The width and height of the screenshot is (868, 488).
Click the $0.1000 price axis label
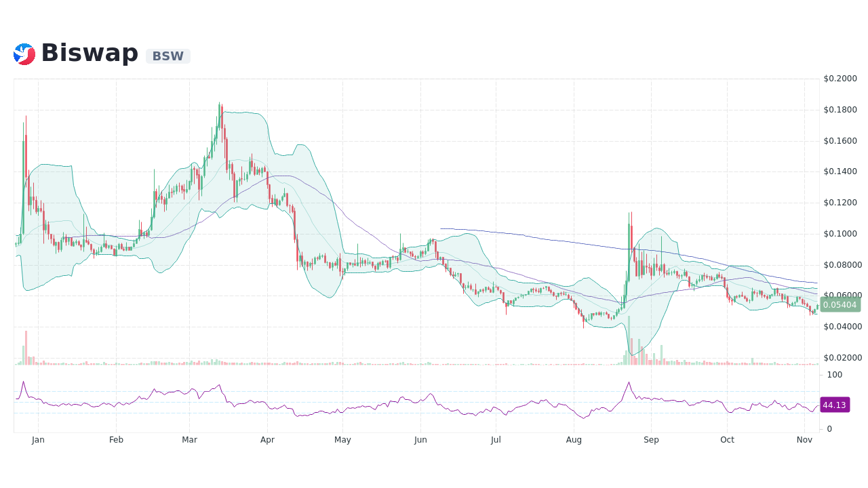(x=840, y=234)
